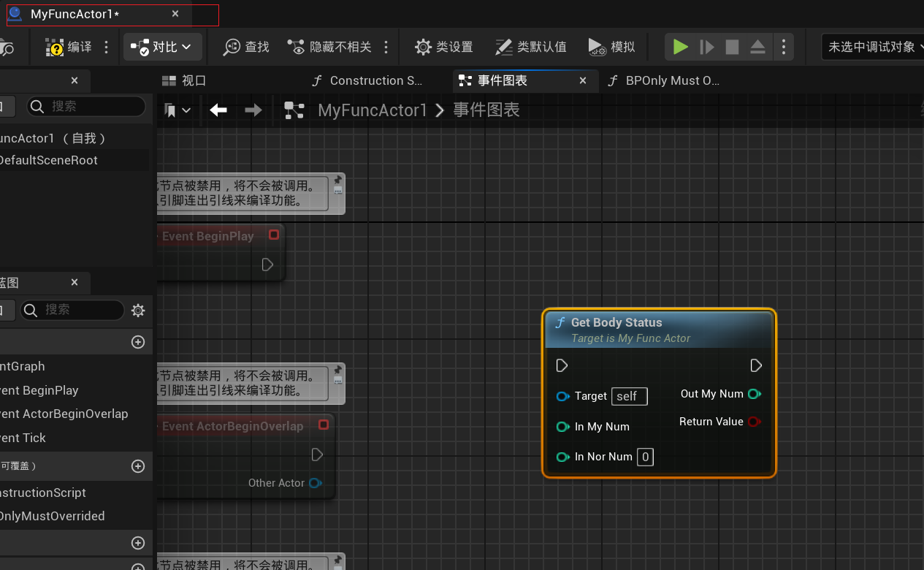
Task: Start play with green Play button
Action: pyautogui.click(x=681, y=47)
